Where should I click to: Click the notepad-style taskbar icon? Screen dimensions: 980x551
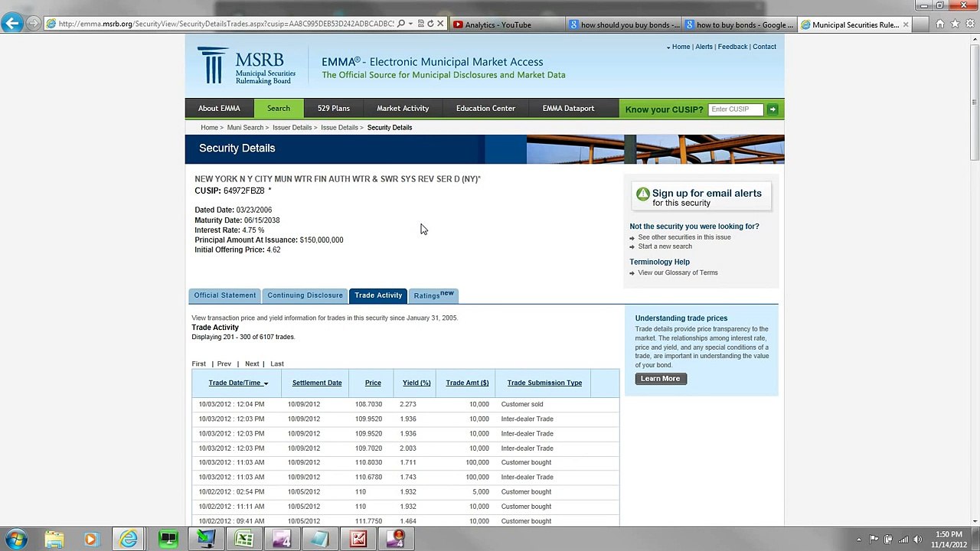pos(319,540)
